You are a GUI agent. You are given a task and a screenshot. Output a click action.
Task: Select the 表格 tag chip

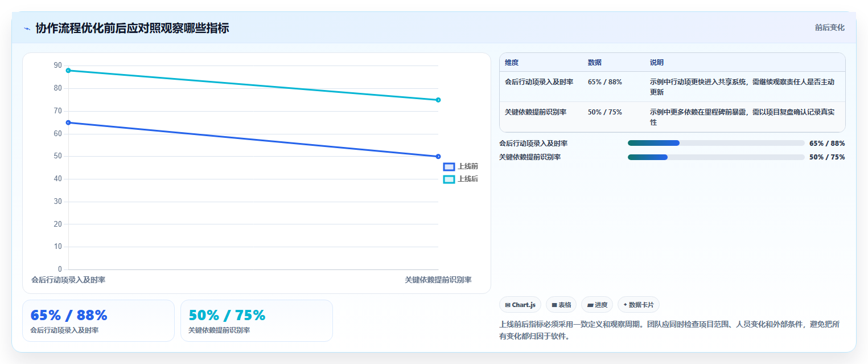[x=561, y=305]
